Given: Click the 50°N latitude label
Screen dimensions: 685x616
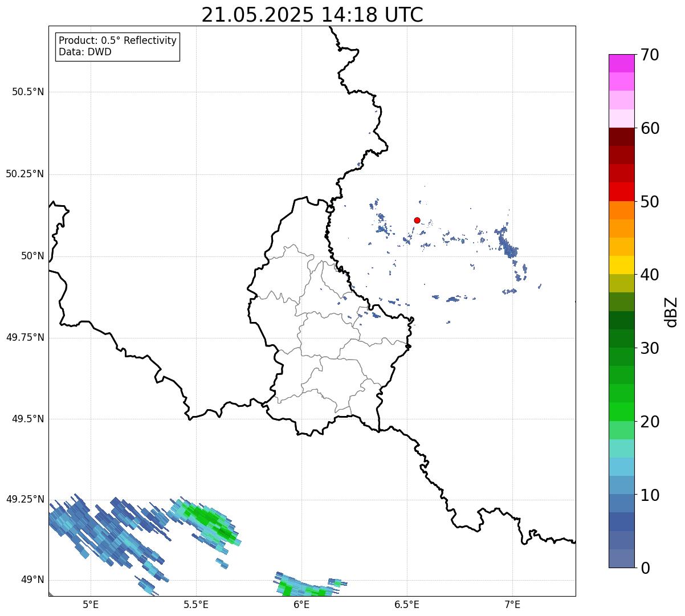Looking at the screenshot, I should pyautogui.click(x=32, y=256).
